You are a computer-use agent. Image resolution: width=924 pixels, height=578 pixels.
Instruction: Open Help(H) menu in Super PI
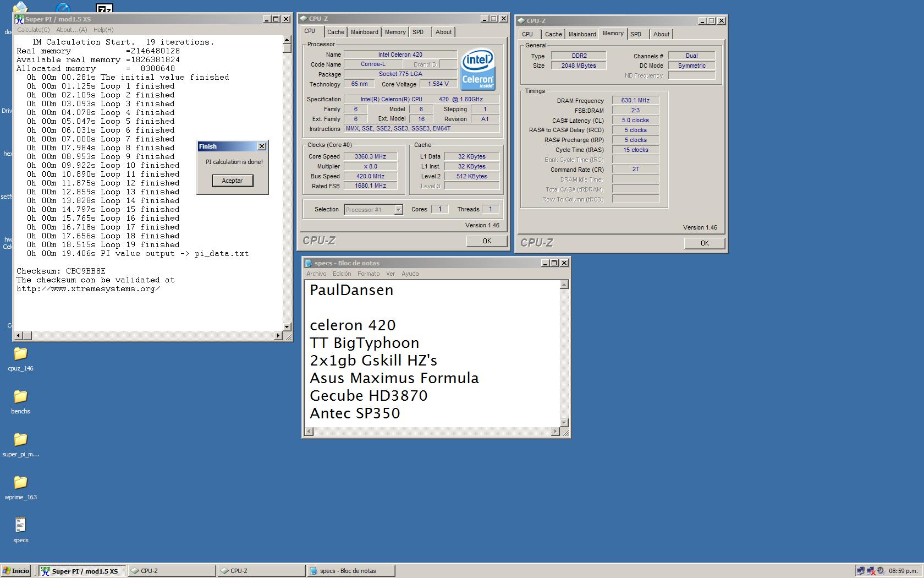pyautogui.click(x=103, y=30)
